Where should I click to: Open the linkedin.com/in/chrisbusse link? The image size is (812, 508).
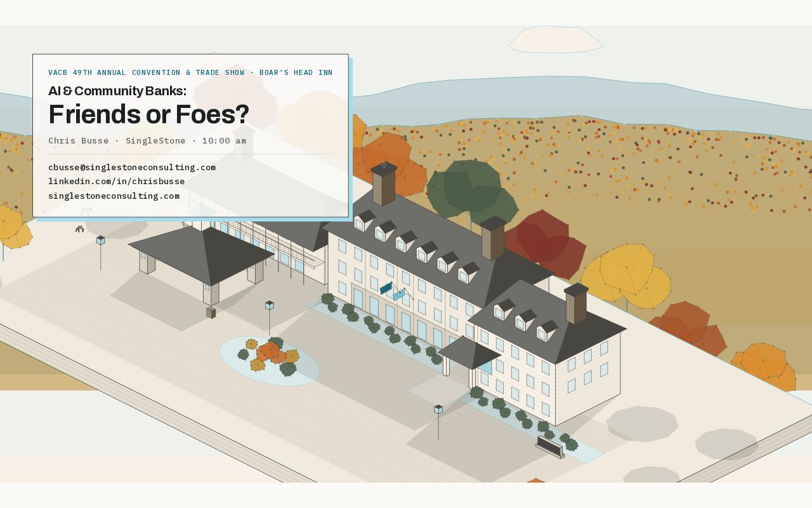[117, 182]
